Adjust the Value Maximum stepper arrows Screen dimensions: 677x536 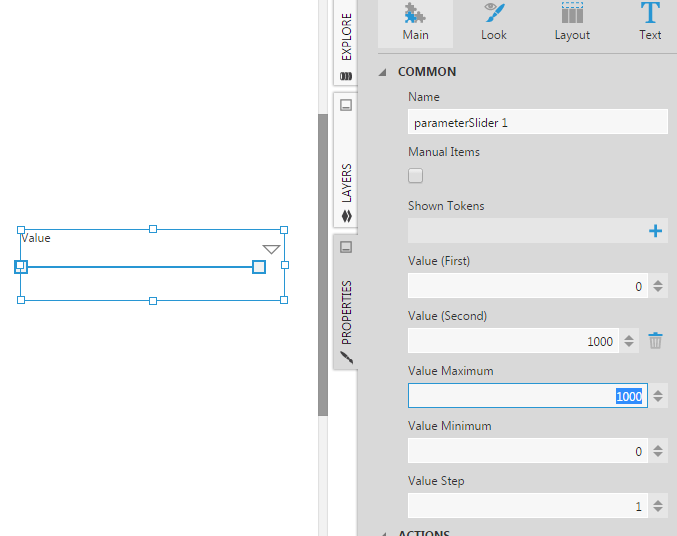(658, 396)
